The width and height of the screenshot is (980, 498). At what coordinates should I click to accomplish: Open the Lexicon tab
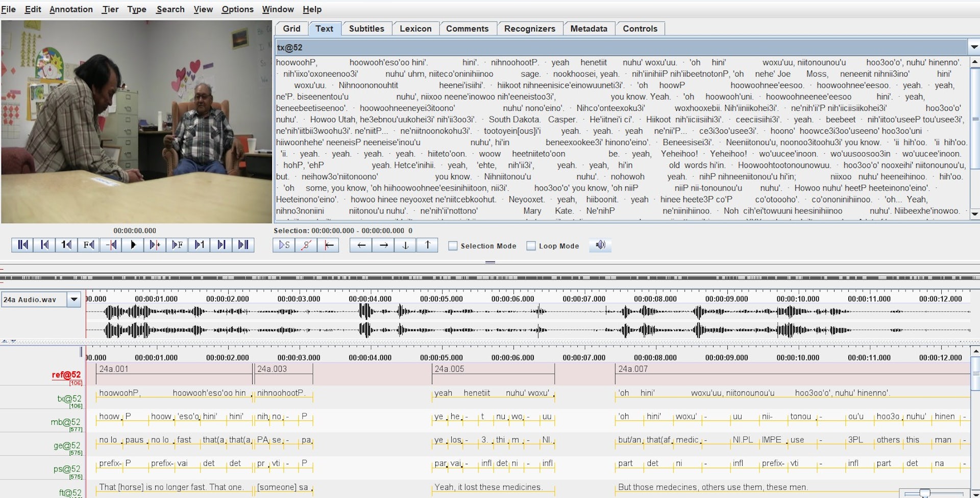point(415,29)
